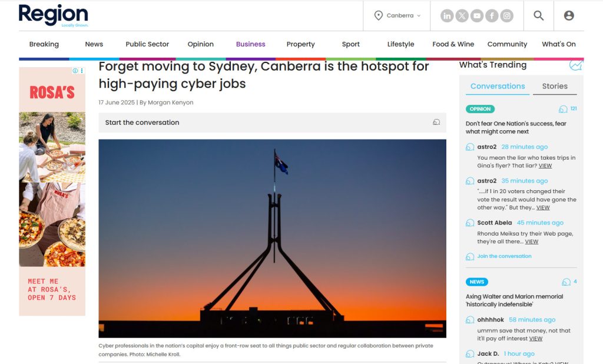Image resolution: width=603 pixels, height=364 pixels.
Task: Click the article headline about cyber jobs
Action: pos(263,75)
